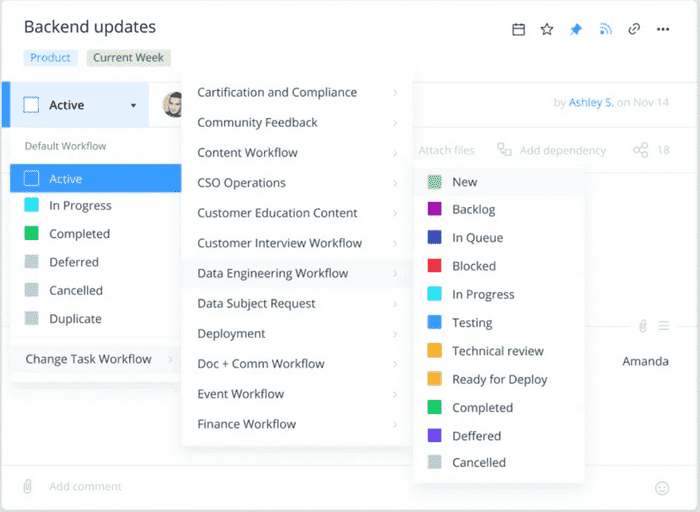
Task: Open the calendar date picker icon
Action: pos(518,29)
